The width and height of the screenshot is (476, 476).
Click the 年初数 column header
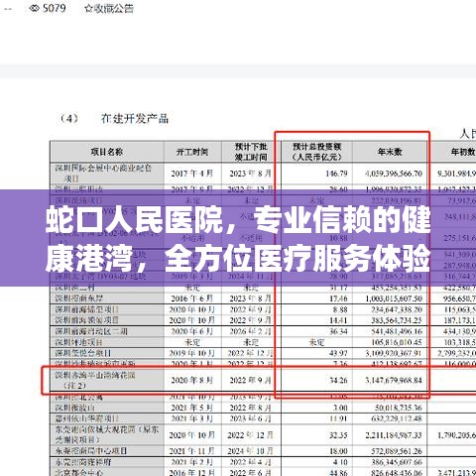tap(463, 152)
